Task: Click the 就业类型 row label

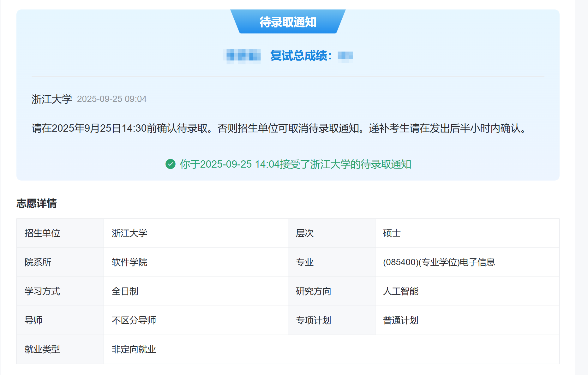Action: tap(42, 349)
